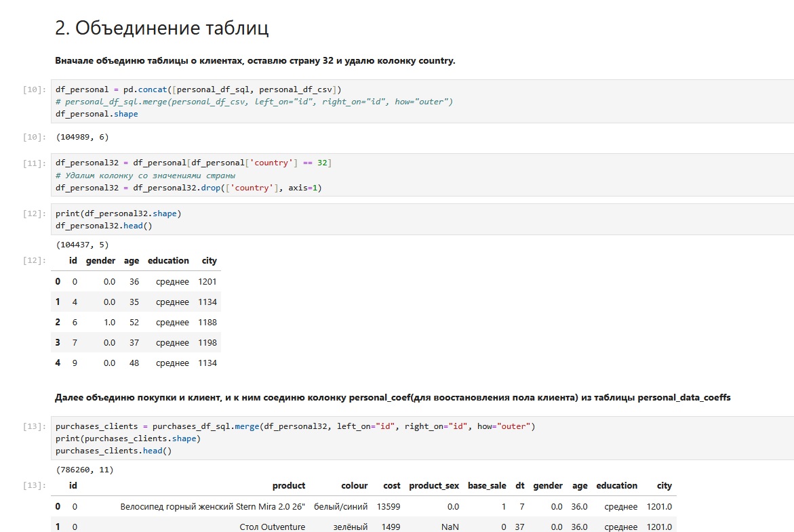The image size is (794, 532).
Task: Click the "colour" column header
Action: click(x=355, y=485)
